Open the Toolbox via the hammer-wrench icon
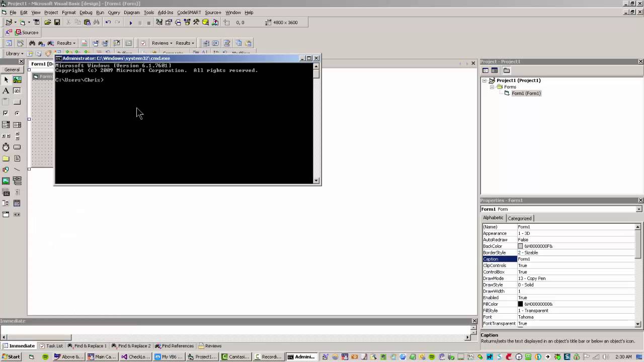 [x=196, y=22]
